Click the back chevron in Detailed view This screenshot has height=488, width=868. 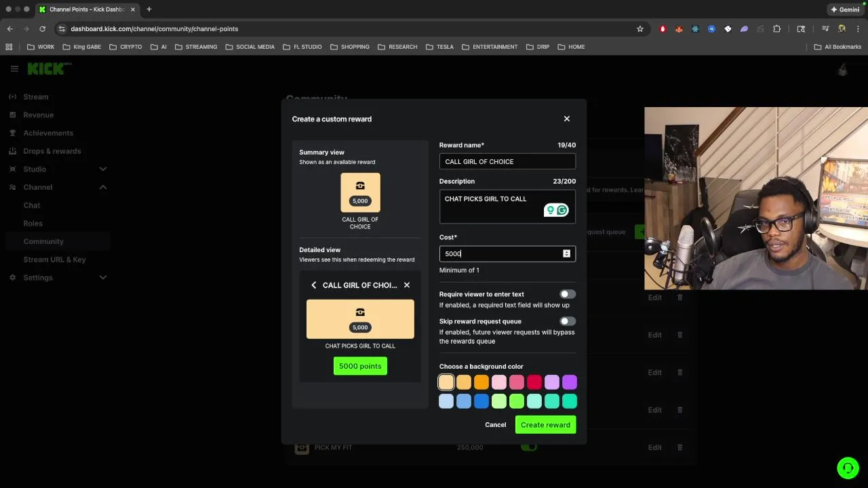313,285
